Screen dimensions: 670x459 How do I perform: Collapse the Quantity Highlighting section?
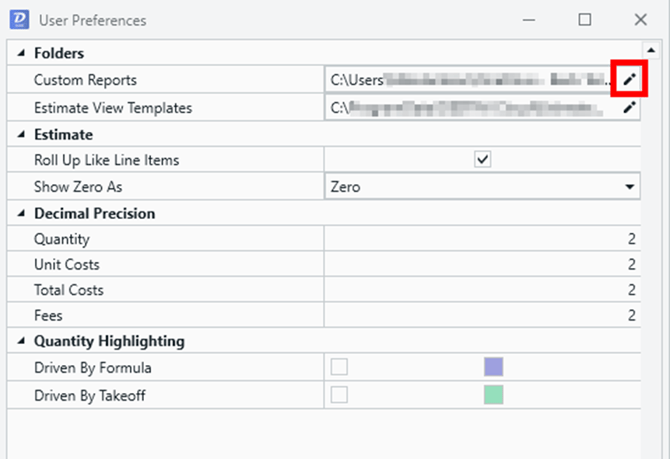(22, 341)
